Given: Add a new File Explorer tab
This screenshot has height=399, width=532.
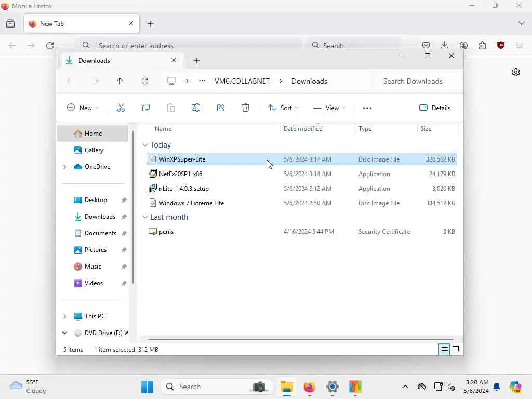Looking at the screenshot, I should pos(196,61).
